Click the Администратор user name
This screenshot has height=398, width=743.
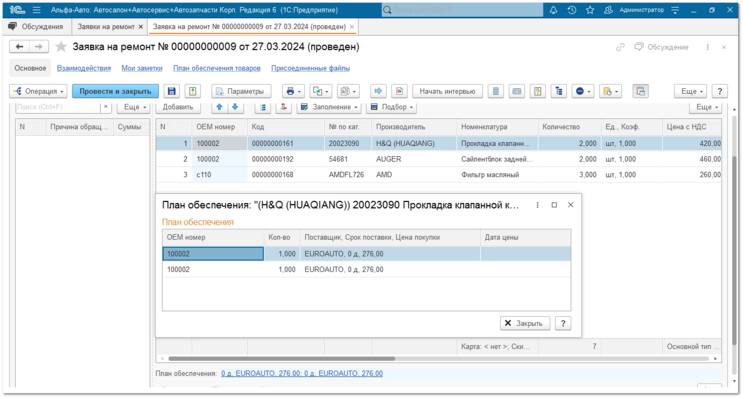pyautogui.click(x=642, y=10)
